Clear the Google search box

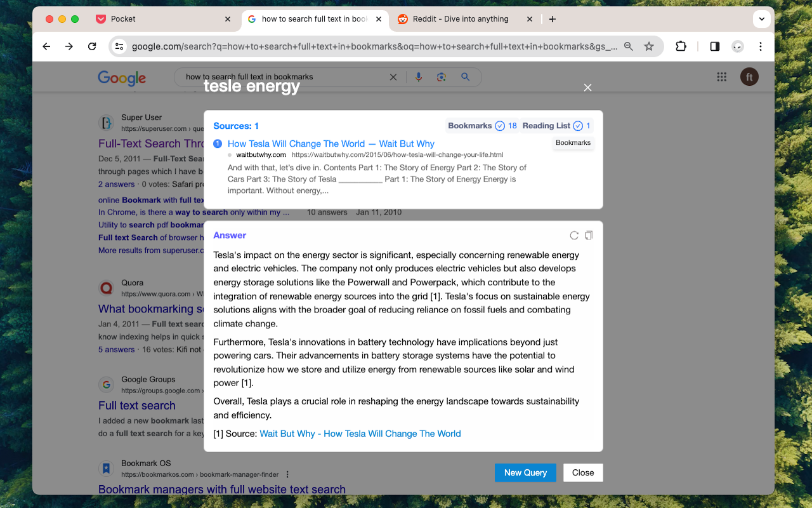pyautogui.click(x=393, y=77)
